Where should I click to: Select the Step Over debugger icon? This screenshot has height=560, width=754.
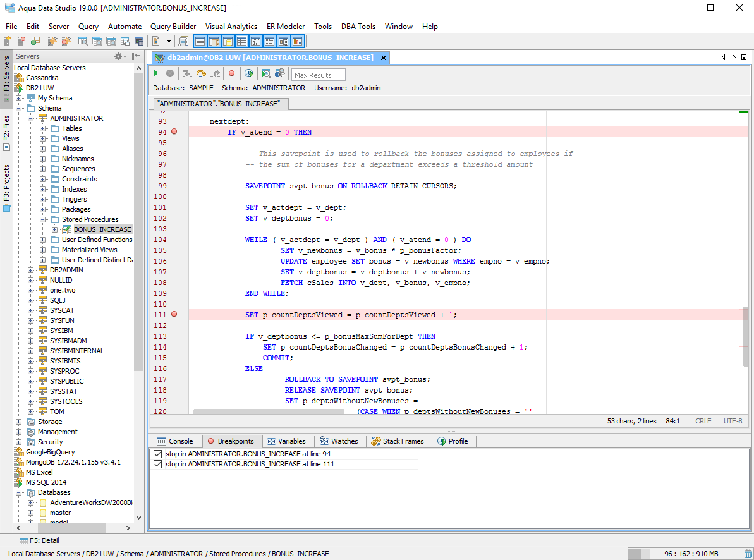202,73
